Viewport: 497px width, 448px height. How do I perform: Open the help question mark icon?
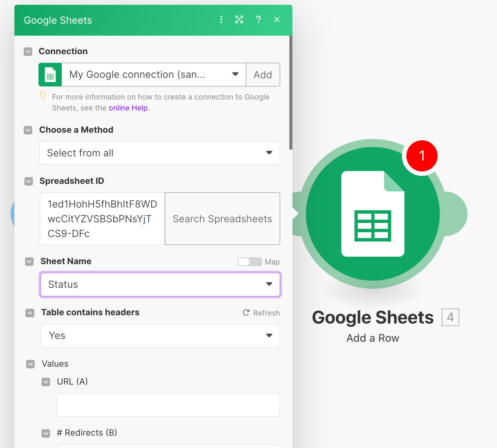coord(258,20)
